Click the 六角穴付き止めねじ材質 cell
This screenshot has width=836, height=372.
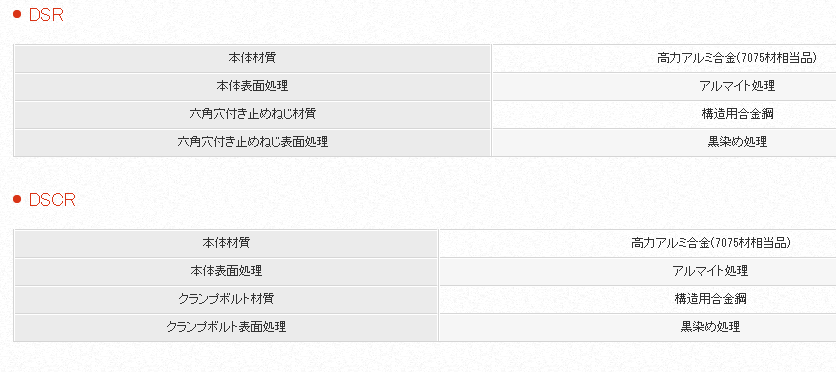(x=252, y=114)
